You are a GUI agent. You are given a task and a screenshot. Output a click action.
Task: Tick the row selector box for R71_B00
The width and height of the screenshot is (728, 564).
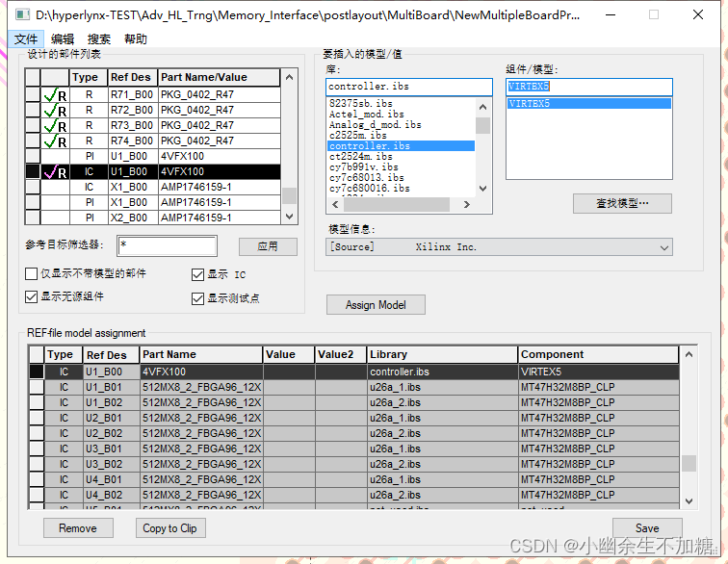point(33,94)
